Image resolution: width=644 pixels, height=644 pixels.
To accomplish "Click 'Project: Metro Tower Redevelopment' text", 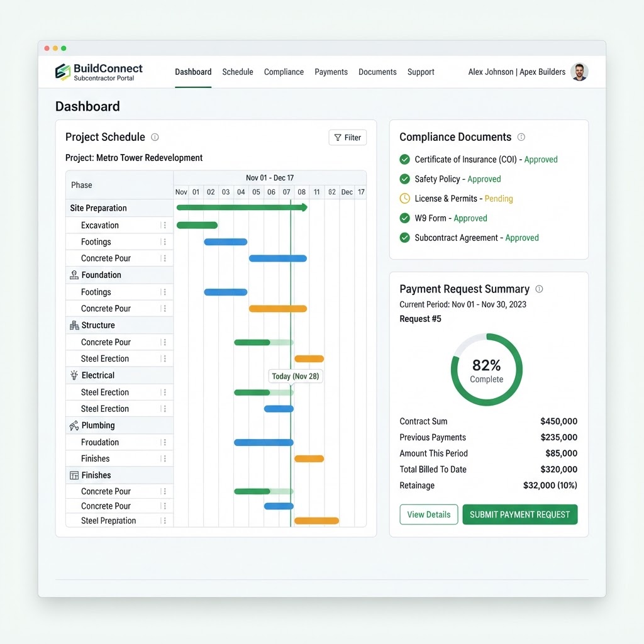I will (134, 158).
